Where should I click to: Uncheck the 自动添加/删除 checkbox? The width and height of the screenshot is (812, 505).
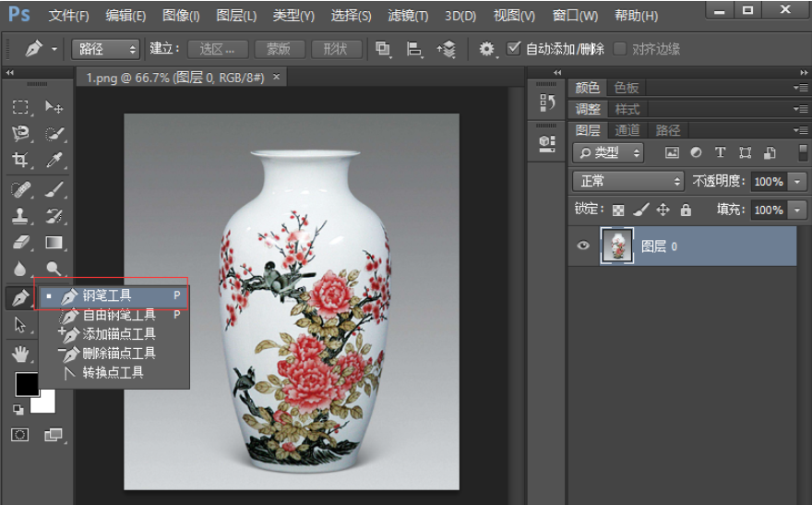pos(514,49)
